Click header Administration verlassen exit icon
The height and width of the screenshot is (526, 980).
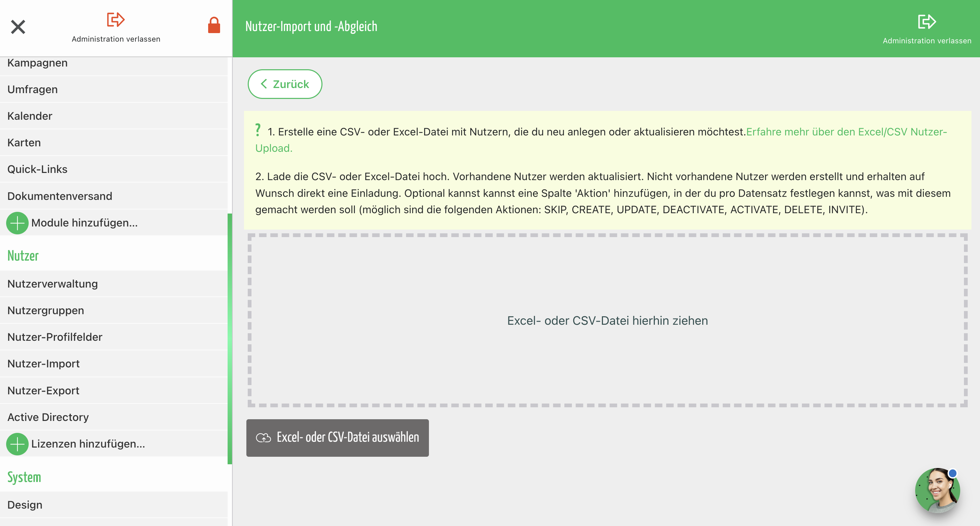pos(927,22)
